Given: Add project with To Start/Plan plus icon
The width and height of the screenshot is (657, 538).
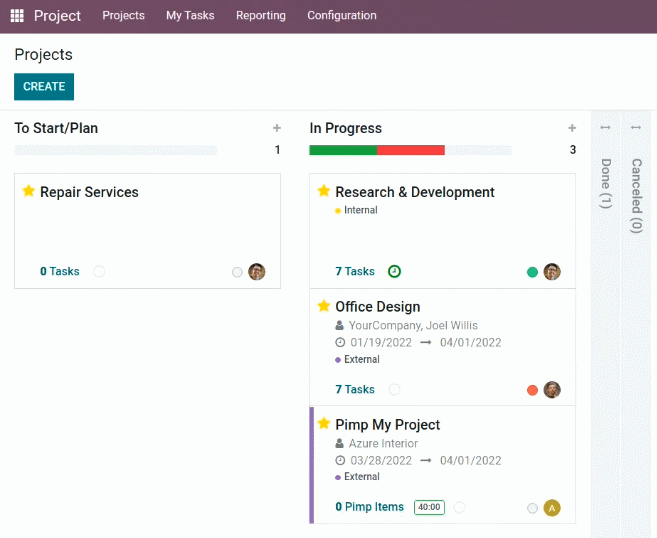Looking at the screenshot, I should [277, 128].
